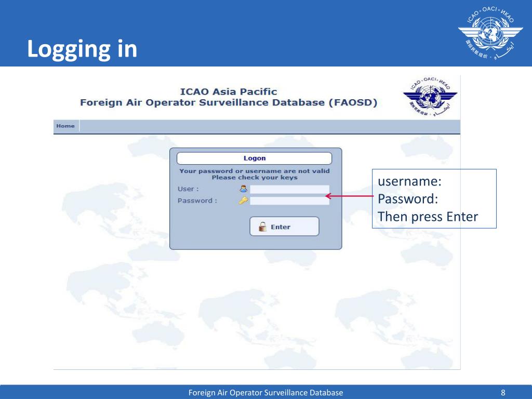Click the User input field
The width and height of the screenshot is (532, 399).
click(289, 189)
